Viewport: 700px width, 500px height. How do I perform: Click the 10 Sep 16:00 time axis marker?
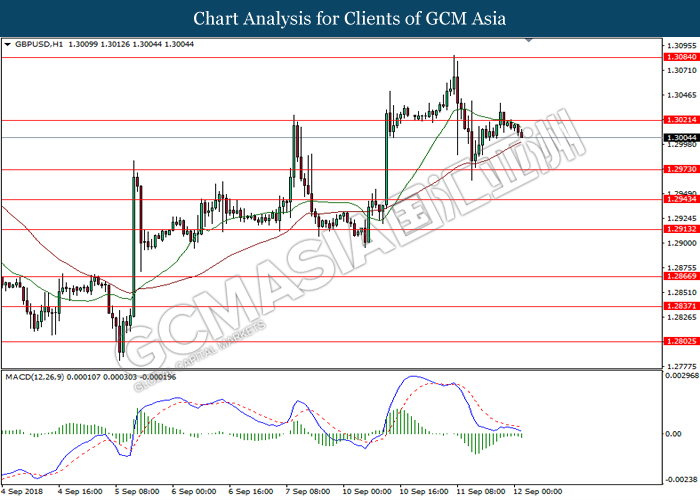pos(424,492)
